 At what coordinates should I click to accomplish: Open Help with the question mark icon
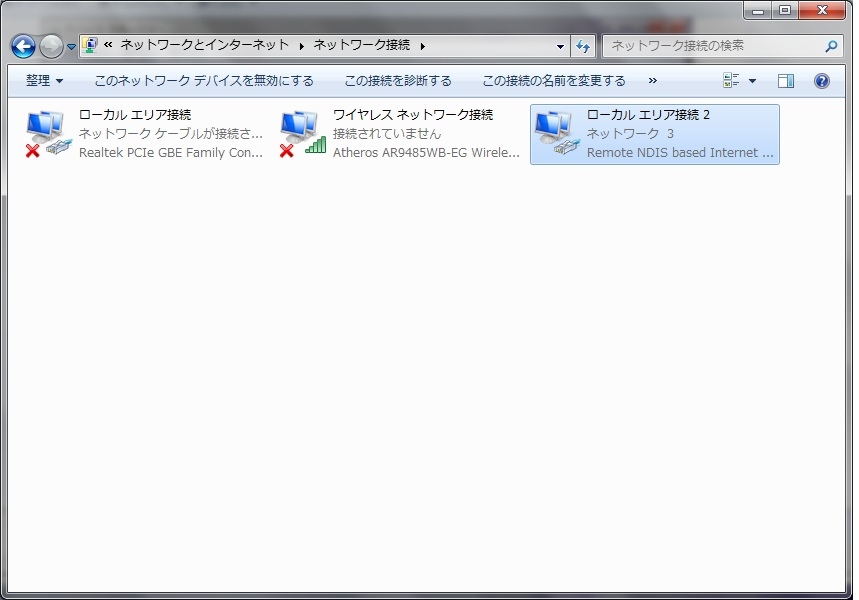point(822,81)
